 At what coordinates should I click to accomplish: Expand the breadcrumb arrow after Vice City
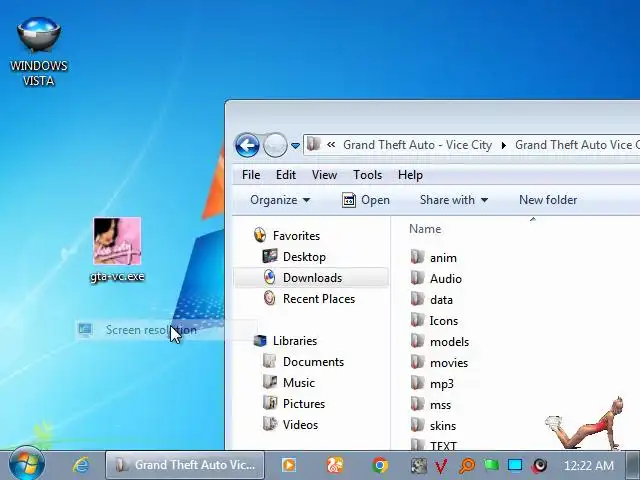click(504, 145)
